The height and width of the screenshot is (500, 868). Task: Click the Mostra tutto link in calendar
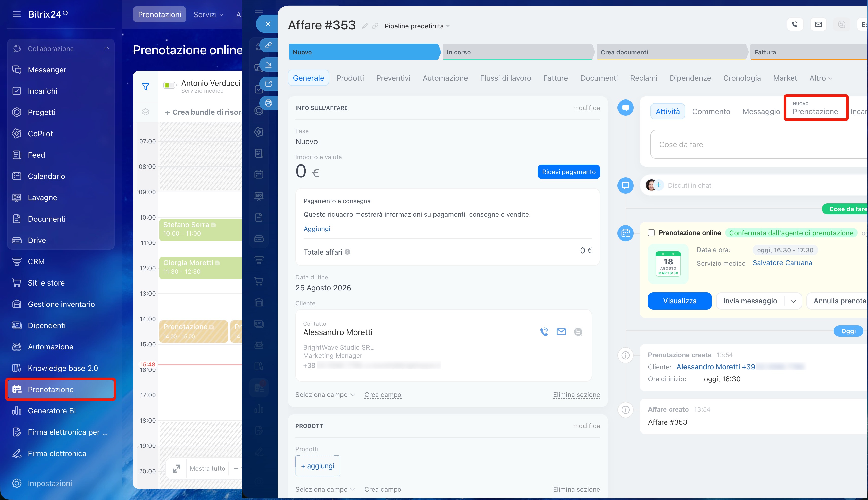click(207, 469)
